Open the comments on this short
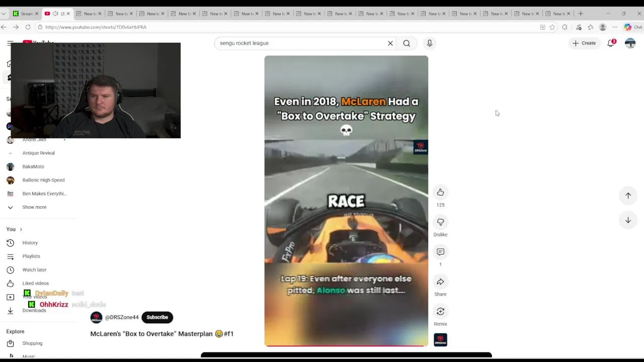 pos(440,252)
